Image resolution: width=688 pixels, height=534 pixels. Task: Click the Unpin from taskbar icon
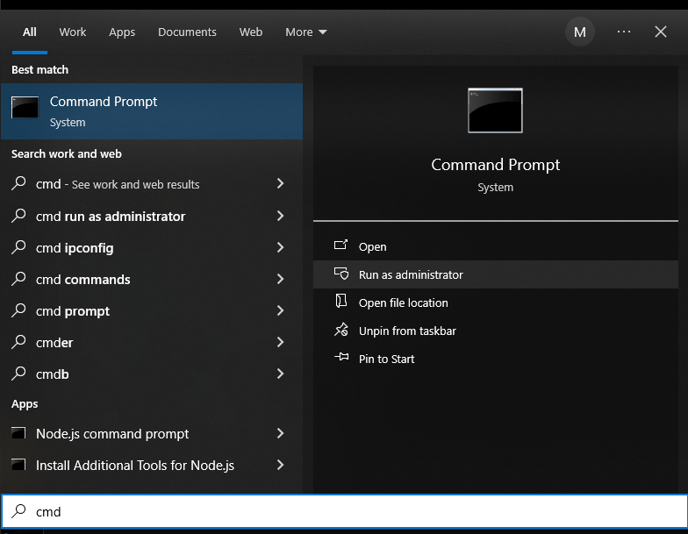coord(341,330)
